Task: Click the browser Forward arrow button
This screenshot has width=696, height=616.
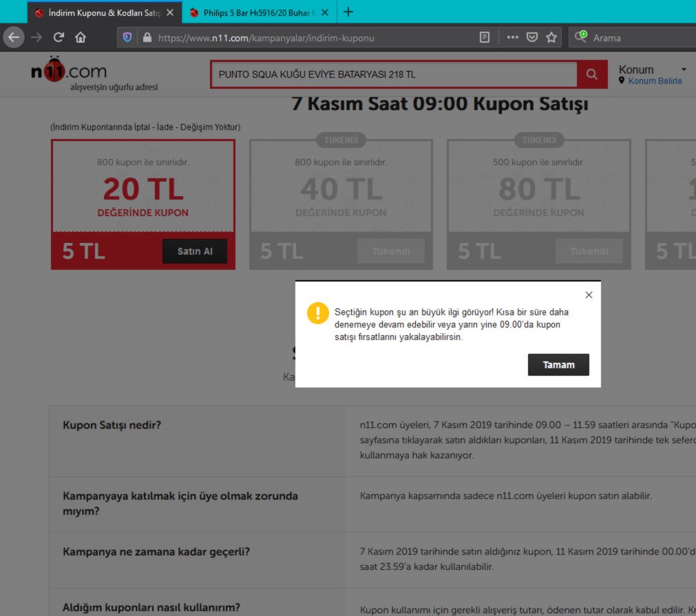Action: 36,37
